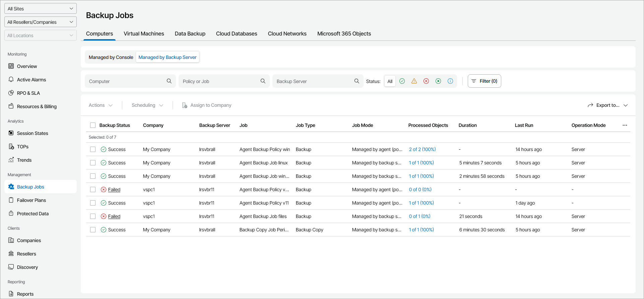Filter by success status icon

coord(402,81)
